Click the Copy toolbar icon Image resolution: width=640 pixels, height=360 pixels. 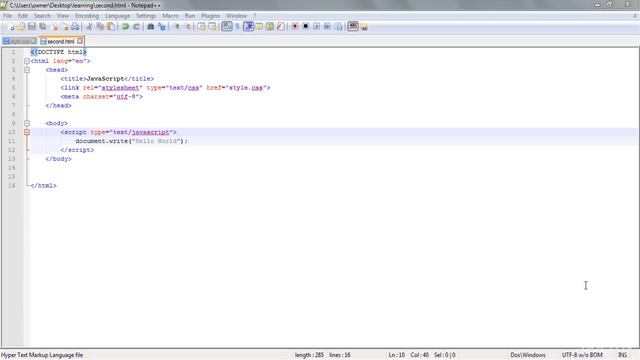(100, 27)
